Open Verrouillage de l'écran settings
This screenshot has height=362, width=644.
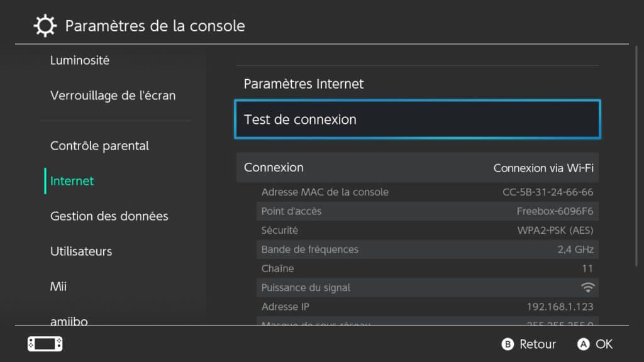click(113, 96)
